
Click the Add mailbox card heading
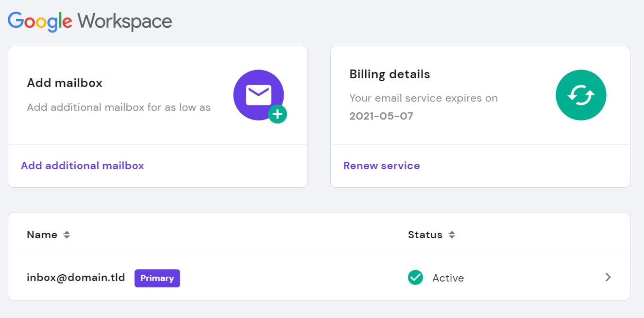click(65, 83)
